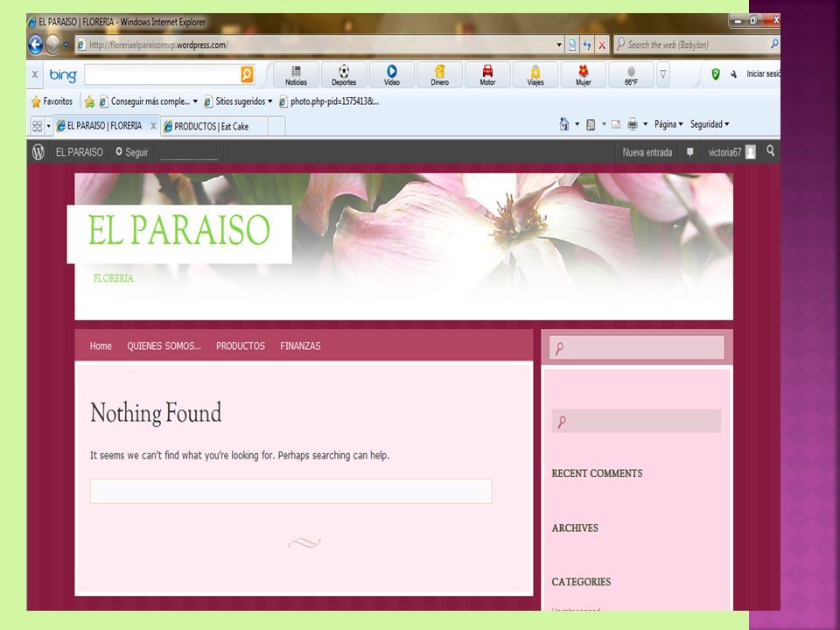Click the wrench toolbar options icon
Image resolution: width=840 pixels, height=630 pixels.
tap(733, 73)
